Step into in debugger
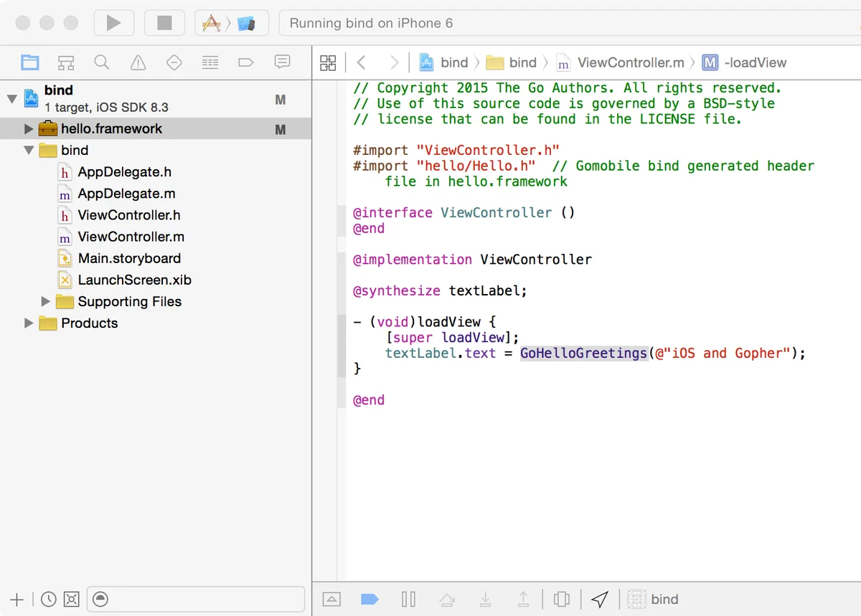This screenshot has width=861, height=616. 485,600
